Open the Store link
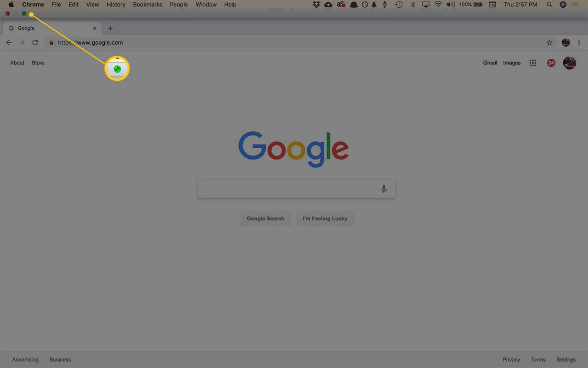 tap(38, 63)
